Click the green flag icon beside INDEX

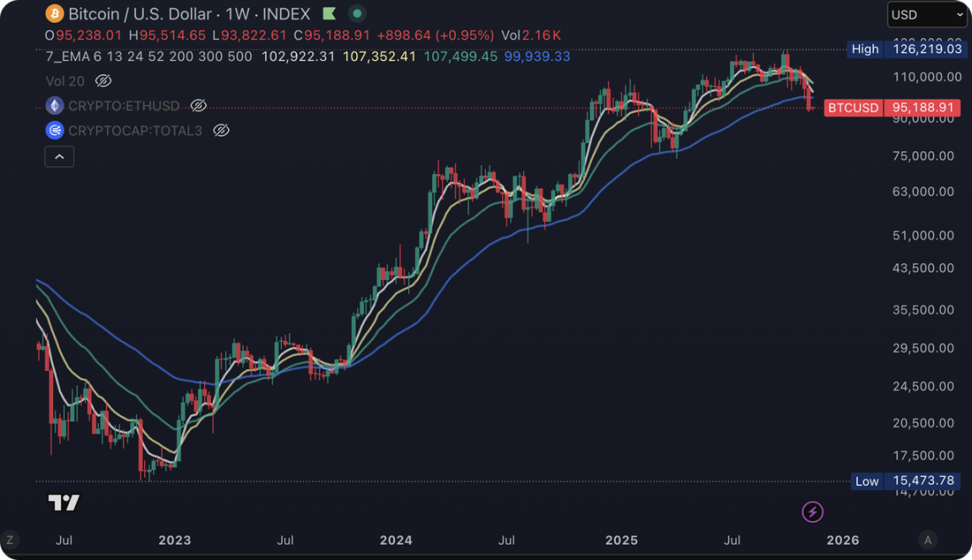tap(330, 13)
